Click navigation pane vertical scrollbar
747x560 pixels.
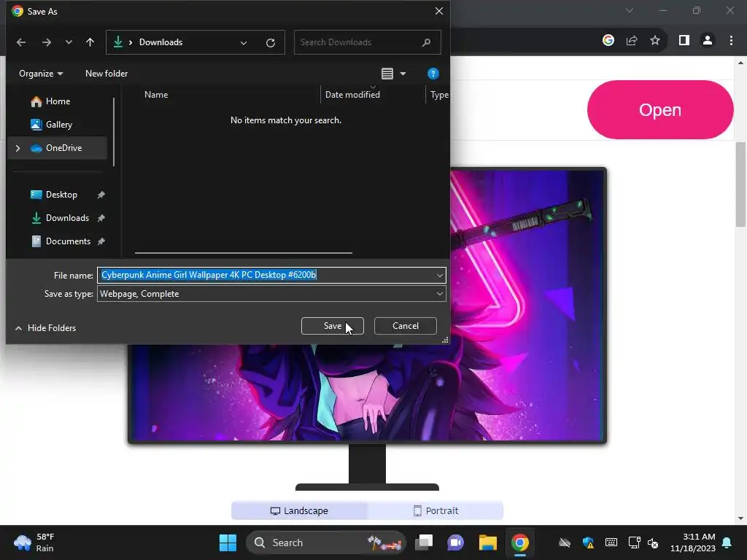tap(114, 133)
